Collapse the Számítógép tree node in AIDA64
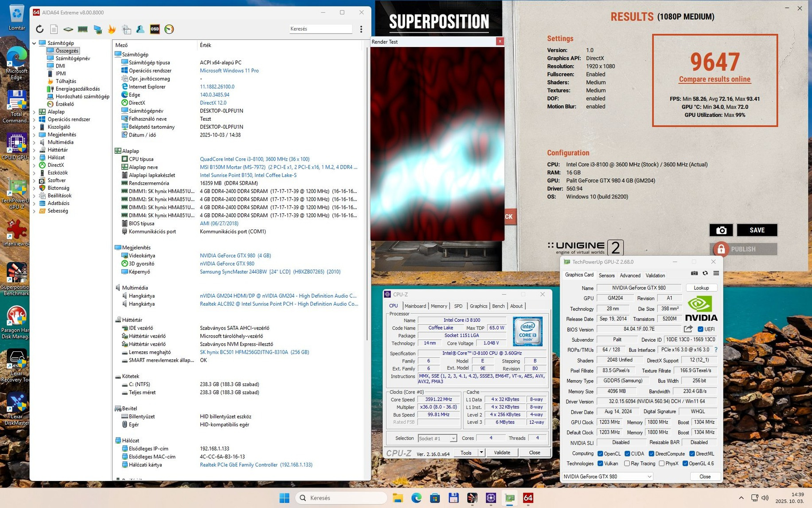This screenshot has width=812, height=508. pos(34,43)
